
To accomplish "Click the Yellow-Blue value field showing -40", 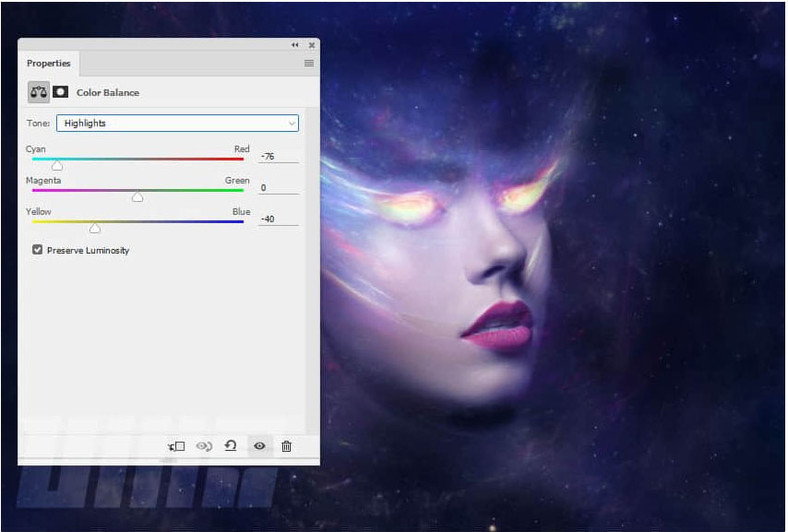I will click(279, 219).
